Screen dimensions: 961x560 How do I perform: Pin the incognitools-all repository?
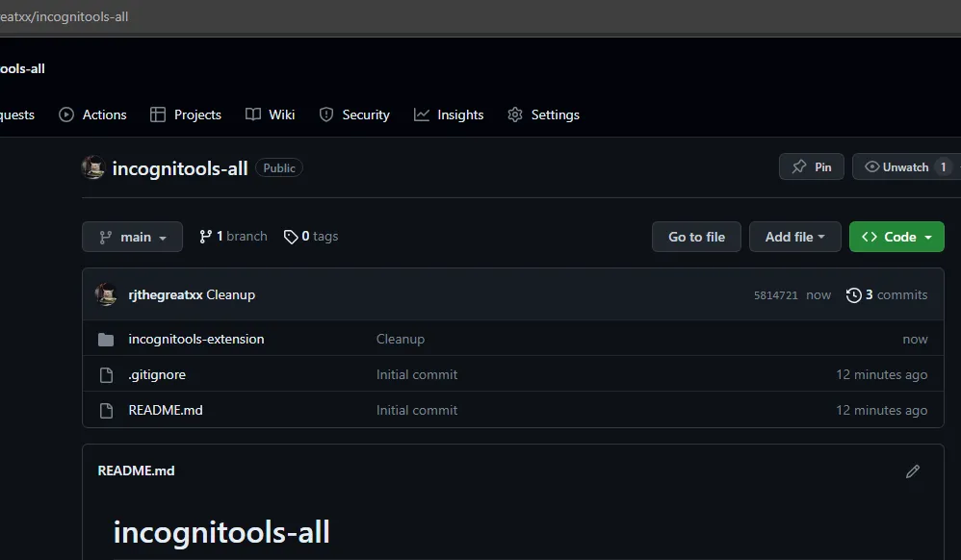[x=812, y=166]
